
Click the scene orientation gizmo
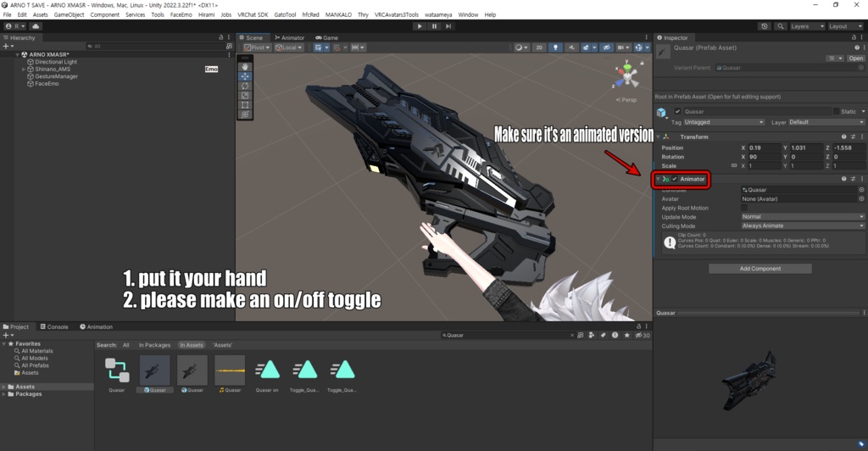(x=627, y=75)
